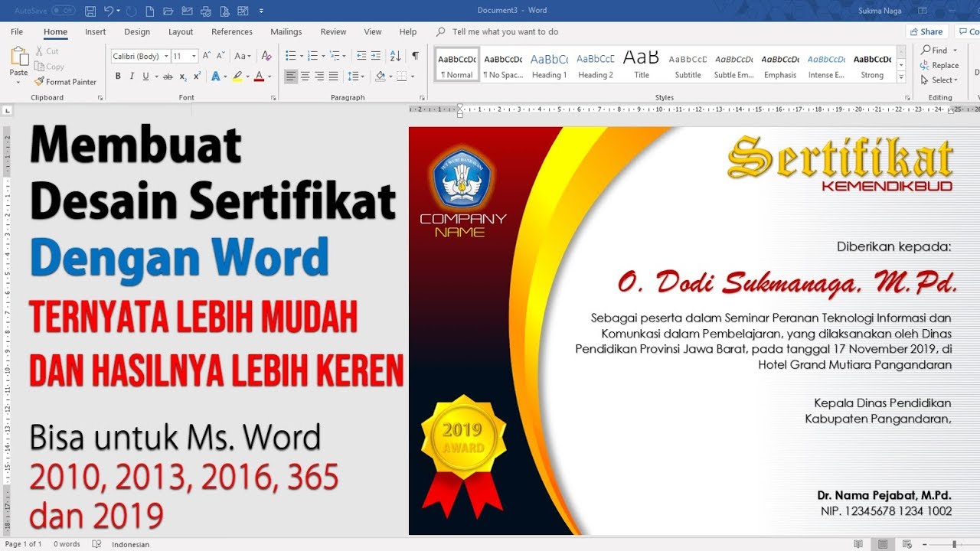Click the proofing check icon in status bar
The image size is (980, 551).
[x=96, y=544]
